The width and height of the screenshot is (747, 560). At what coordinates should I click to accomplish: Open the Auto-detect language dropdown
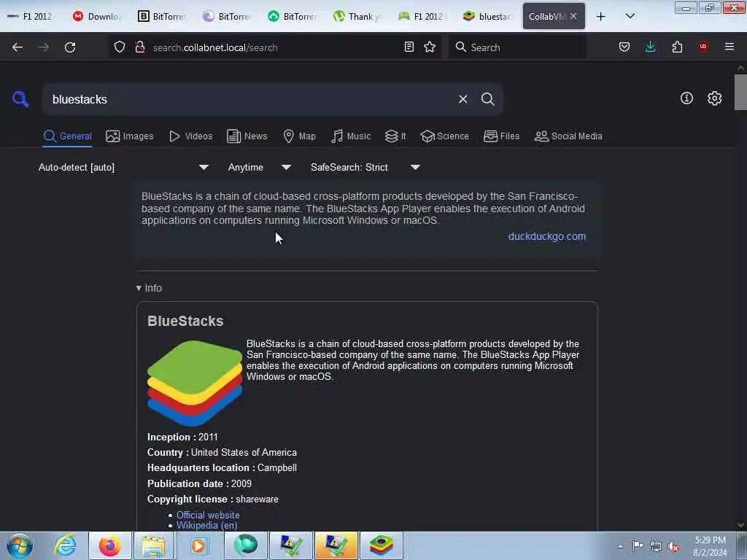124,168
